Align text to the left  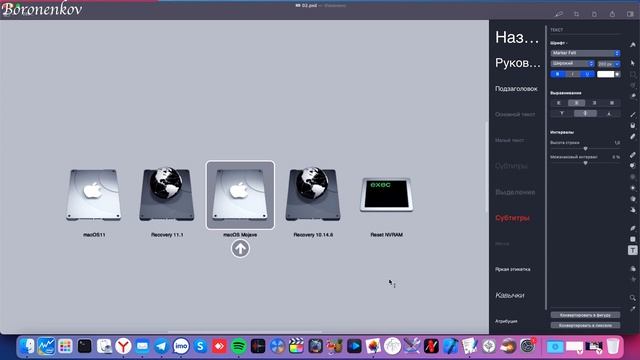559,103
